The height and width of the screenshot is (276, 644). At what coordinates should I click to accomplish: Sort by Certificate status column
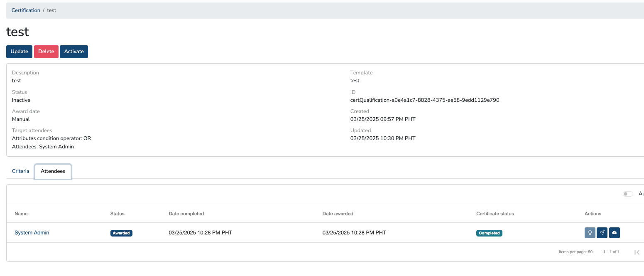[x=495, y=214]
